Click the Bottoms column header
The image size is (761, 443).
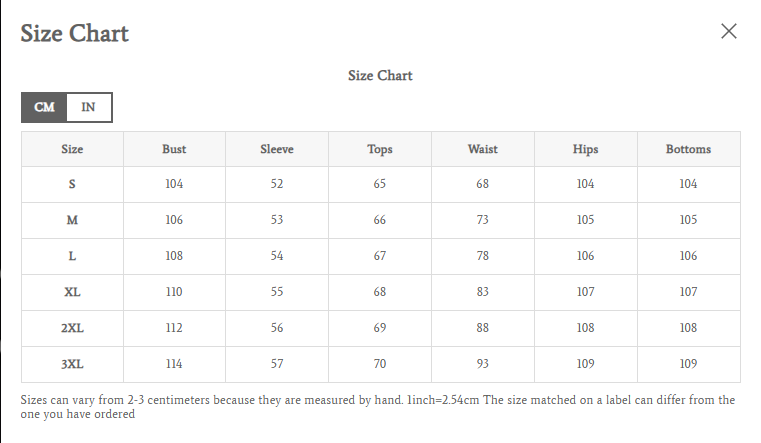pyautogui.click(x=688, y=149)
